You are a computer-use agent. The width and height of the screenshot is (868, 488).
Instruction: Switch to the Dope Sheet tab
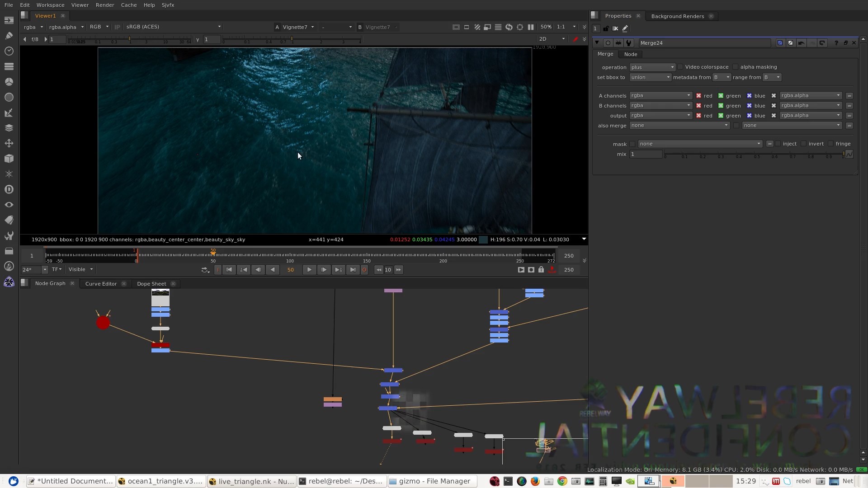pos(151,283)
